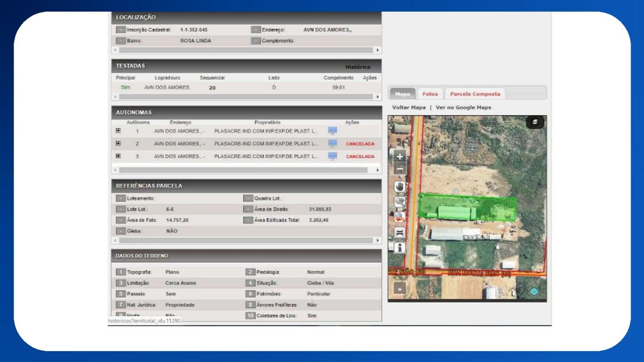
Task: Click the number 5 box beside Passeio
Action: pyautogui.click(x=120, y=294)
